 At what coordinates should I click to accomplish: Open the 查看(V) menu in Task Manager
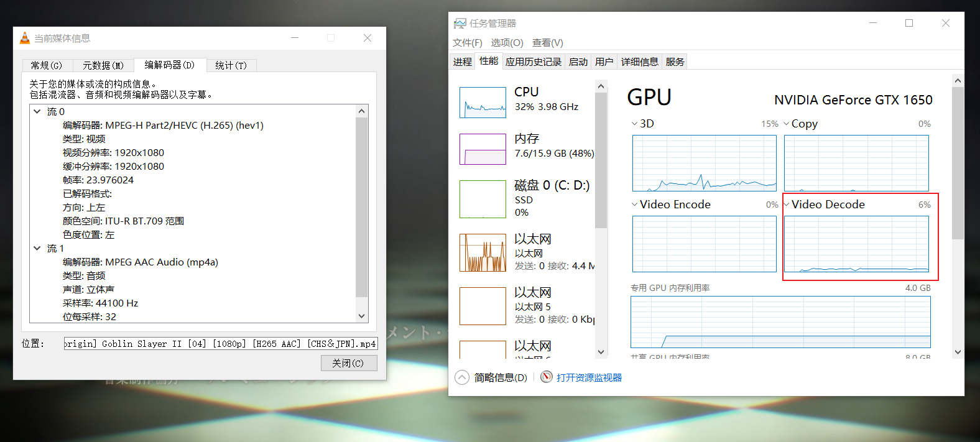click(x=548, y=43)
